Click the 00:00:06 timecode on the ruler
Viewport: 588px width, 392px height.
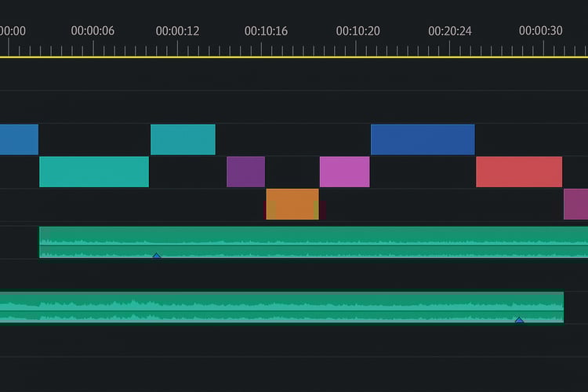click(93, 31)
